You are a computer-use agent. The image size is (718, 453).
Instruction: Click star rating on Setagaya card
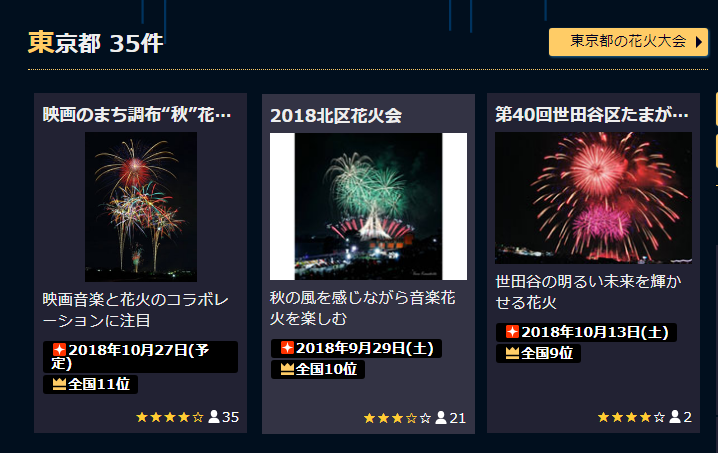tap(631, 417)
